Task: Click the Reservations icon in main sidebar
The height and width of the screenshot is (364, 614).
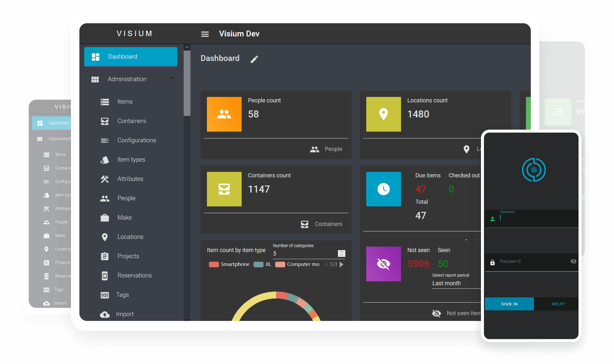Action: pyautogui.click(x=105, y=276)
